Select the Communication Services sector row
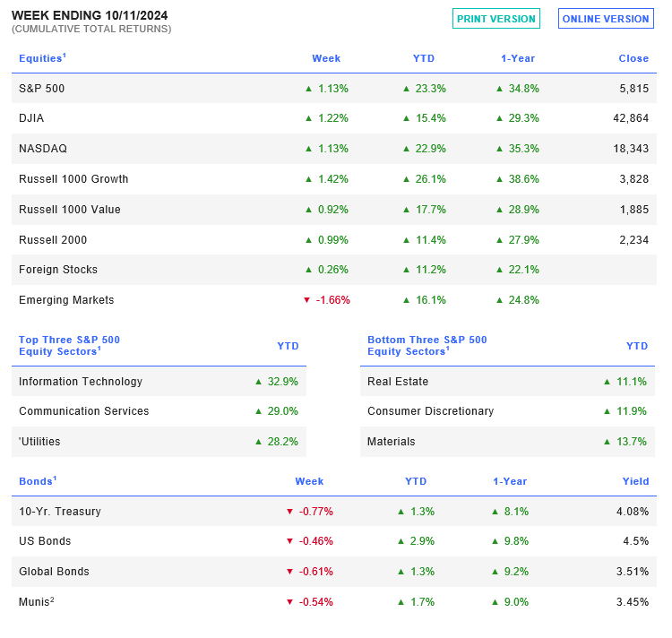 [159, 411]
